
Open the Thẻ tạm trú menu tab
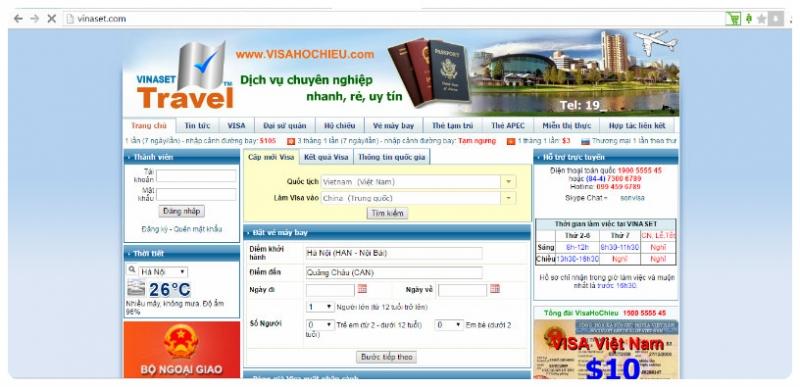tap(453, 125)
